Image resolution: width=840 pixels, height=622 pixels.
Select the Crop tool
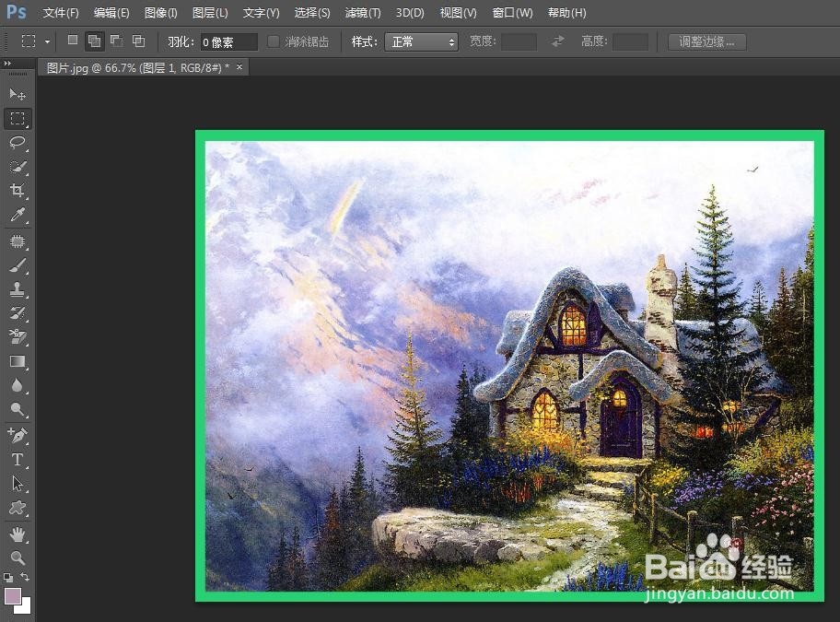17,191
